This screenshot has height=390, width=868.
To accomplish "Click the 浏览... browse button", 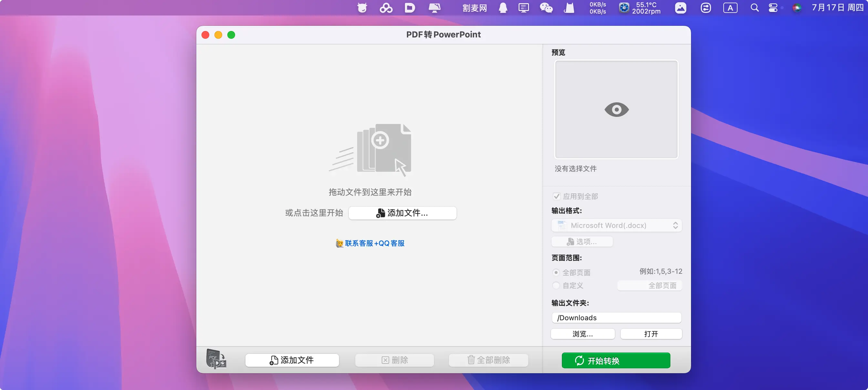I will click(x=583, y=334).
